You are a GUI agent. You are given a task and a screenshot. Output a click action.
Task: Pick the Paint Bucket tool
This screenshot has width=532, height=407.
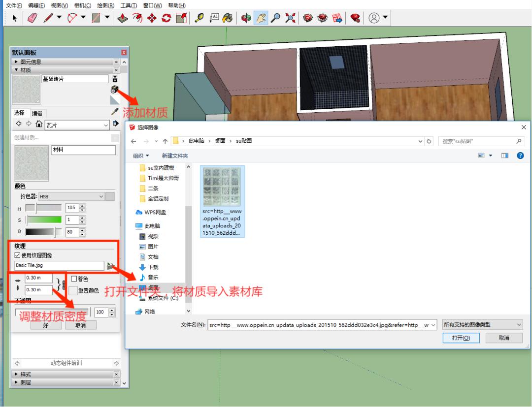pos(227,18)
